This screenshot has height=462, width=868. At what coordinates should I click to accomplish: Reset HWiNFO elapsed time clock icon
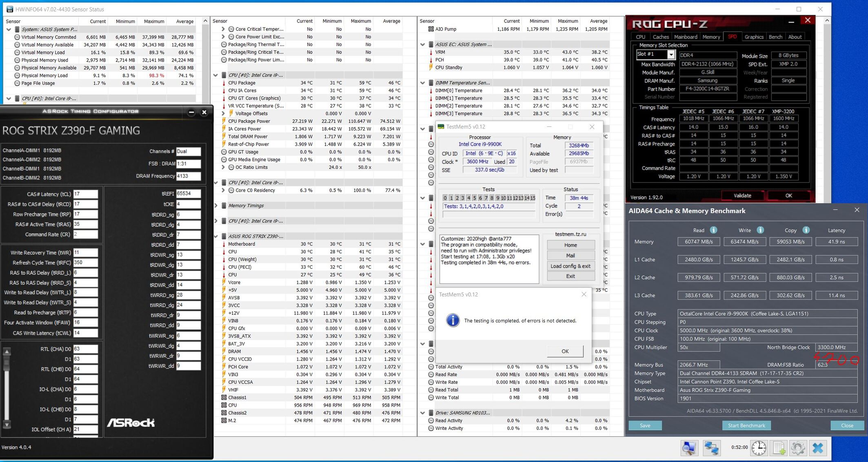759,448
